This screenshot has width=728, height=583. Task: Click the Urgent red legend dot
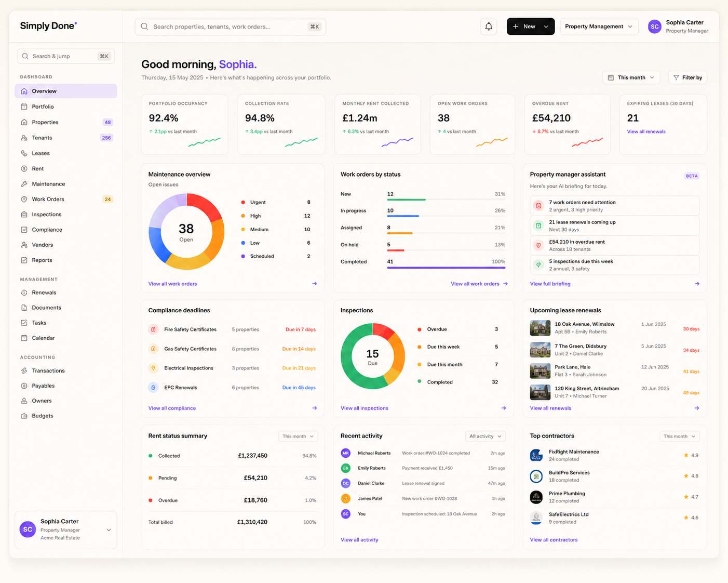tap(243, 202)
